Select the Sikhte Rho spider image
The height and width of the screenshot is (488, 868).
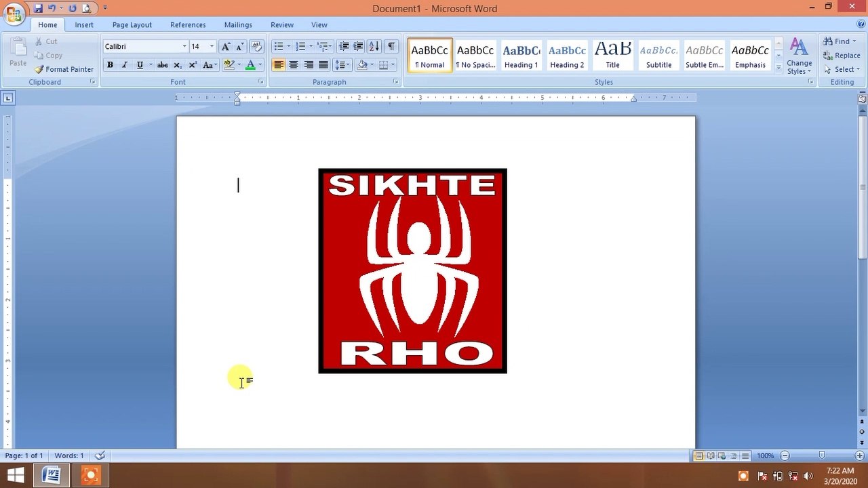click(x=412, y=271)
